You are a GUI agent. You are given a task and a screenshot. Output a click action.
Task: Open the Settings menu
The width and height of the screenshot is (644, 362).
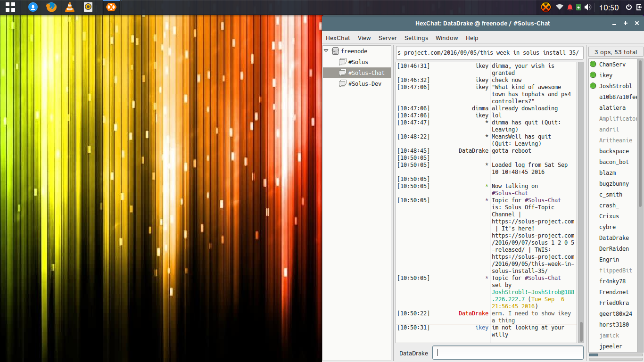(416, 38)
